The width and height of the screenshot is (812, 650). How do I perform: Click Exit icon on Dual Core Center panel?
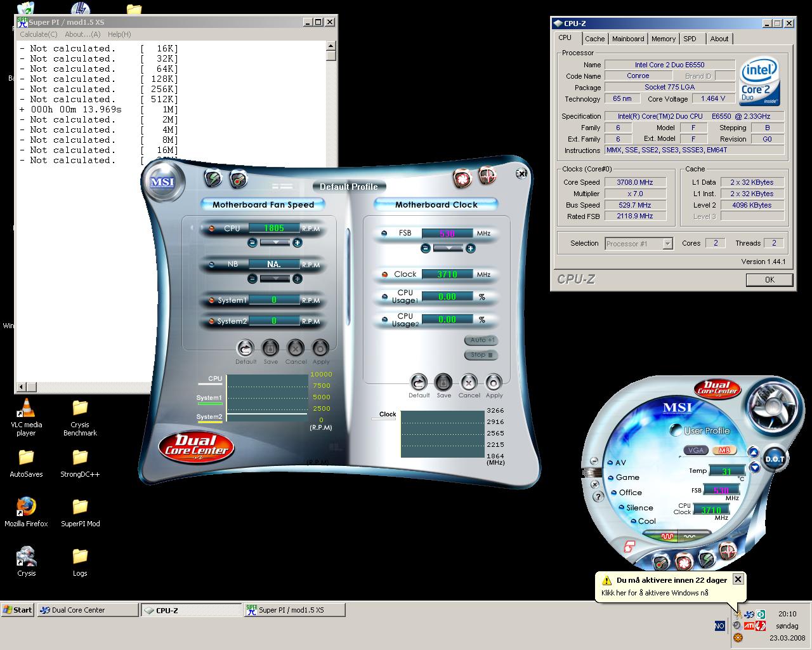(x=521, y=173)
